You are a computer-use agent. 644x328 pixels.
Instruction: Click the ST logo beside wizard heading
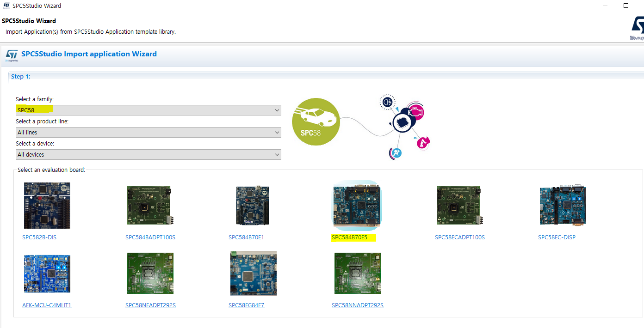click(12, 55)
